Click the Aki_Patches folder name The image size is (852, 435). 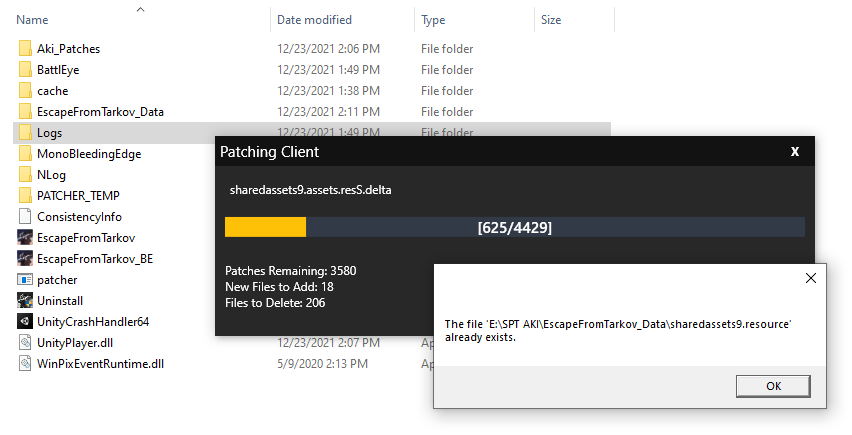point(68,48)
